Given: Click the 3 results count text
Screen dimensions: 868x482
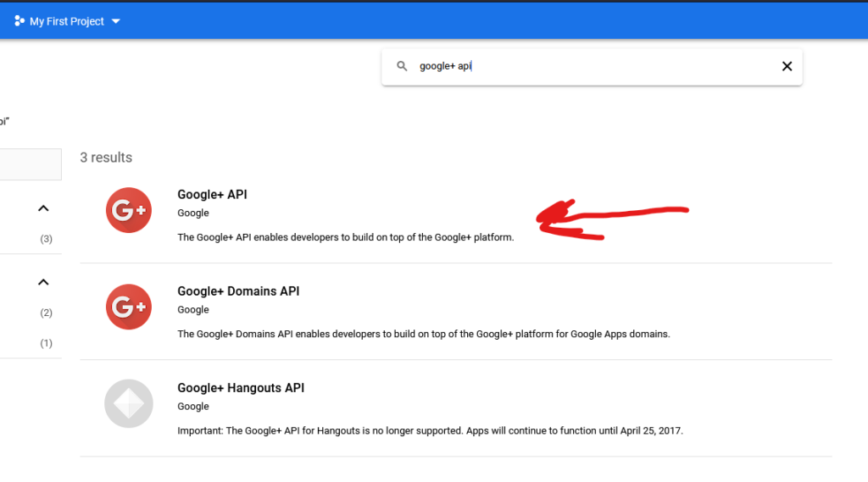Looking at the screenshot, I should [106, 158].
